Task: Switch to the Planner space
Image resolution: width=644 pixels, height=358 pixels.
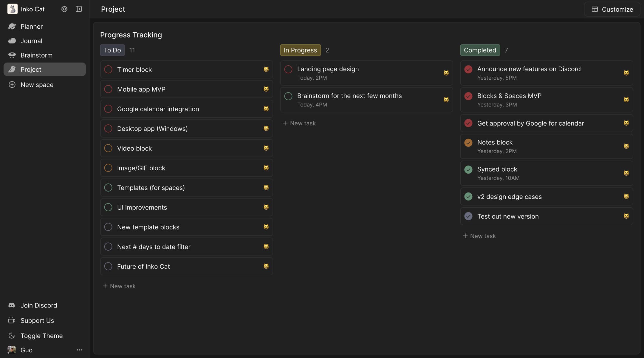Action: click(31, 27)
